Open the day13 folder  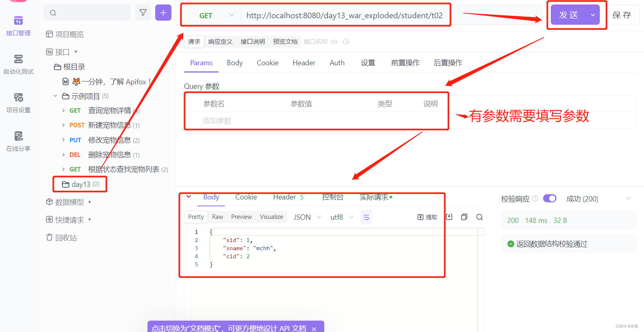[81, 184]
